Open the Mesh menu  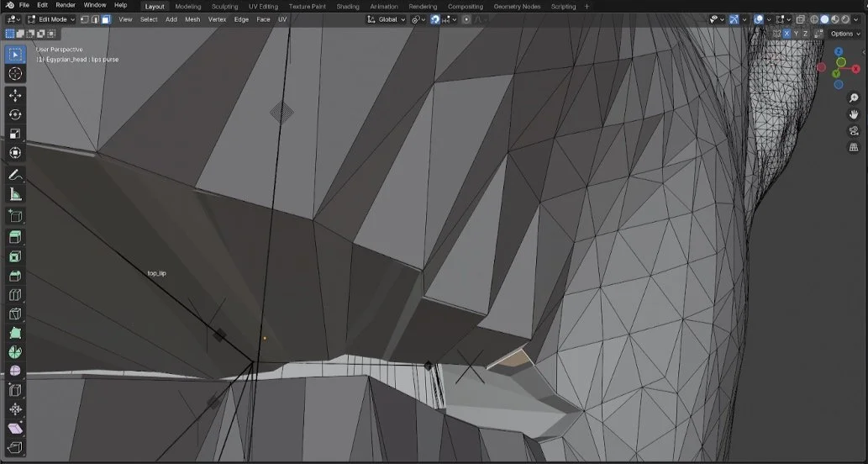coord(192,19)
